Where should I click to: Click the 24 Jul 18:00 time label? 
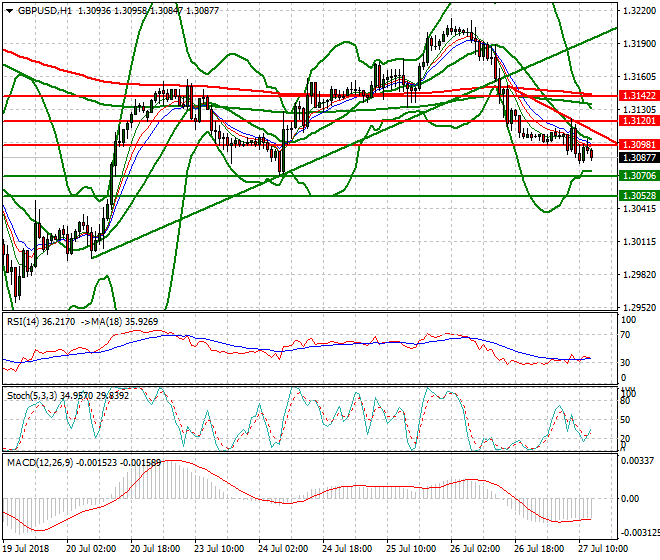pyautogui.click(x=347, y=549)
